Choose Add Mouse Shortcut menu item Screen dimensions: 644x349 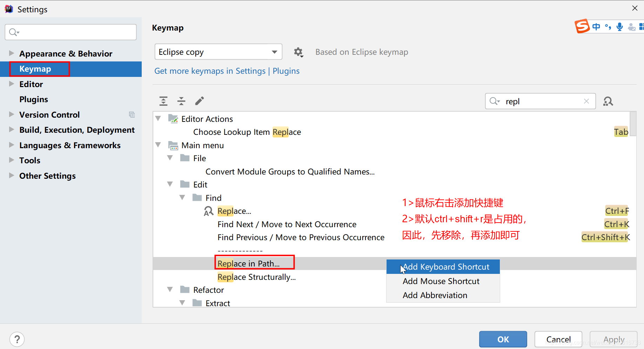(441, 281)
